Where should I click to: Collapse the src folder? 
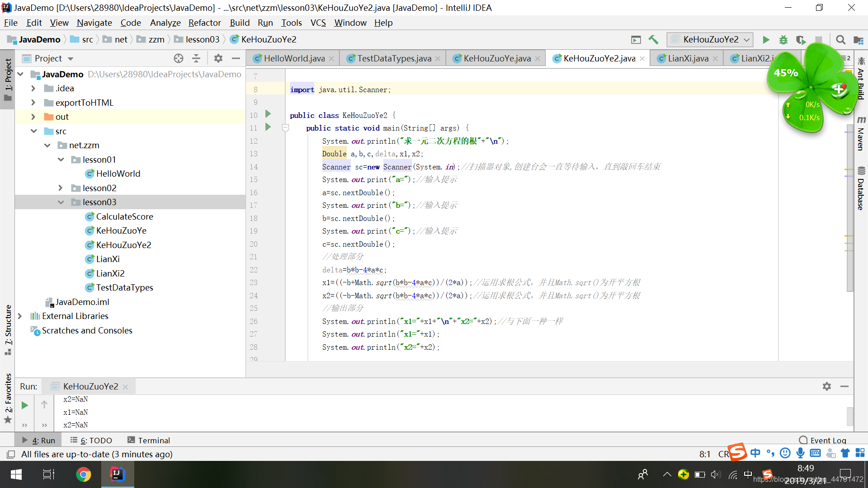click(x=33, y=131)
